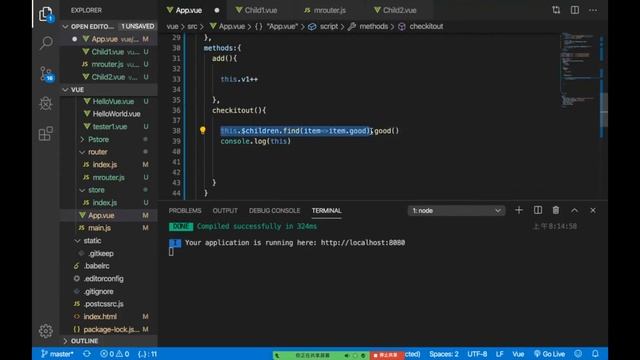Screen dimensions: 640x360
Task: Close the terminal panel
Action: (593, 211)
